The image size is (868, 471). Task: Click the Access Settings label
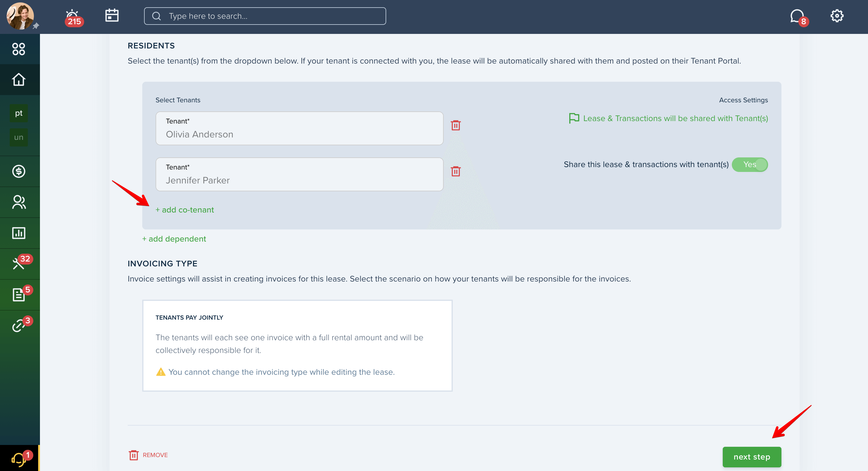point(743,100)
